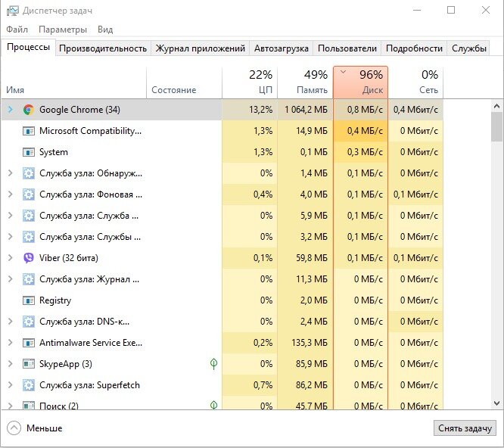Image resolution: width=504 pixels, height=448 pixels.
Task: Open the Файл menu
Action: (x=17, y=30)
